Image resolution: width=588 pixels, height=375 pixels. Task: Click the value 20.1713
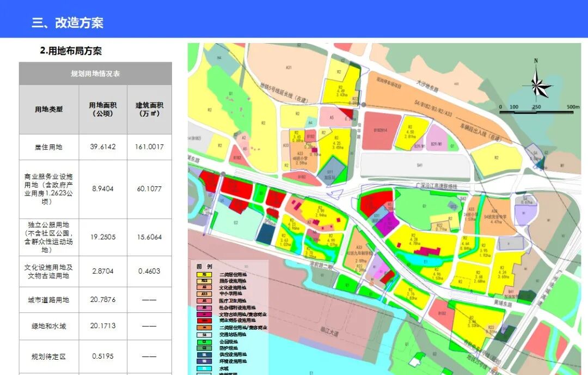103,326
